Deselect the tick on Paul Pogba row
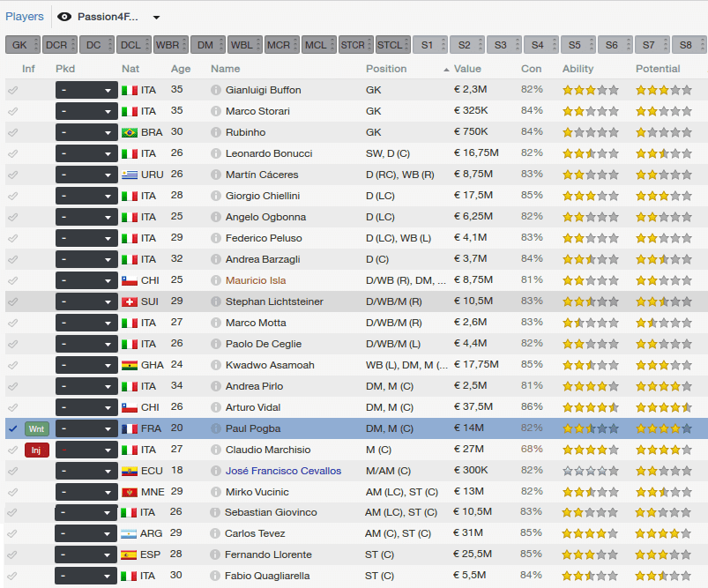This screenshot has width=708, height=588. point(12,428)
